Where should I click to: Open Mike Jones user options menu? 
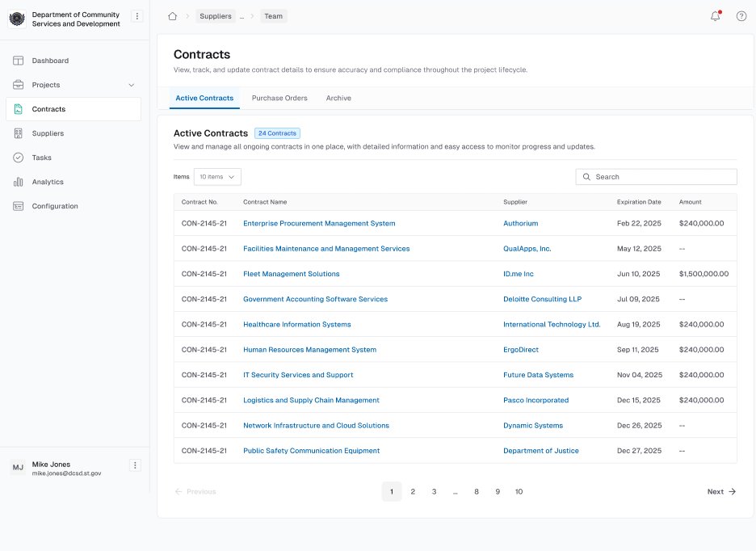[x=135, y=465]
